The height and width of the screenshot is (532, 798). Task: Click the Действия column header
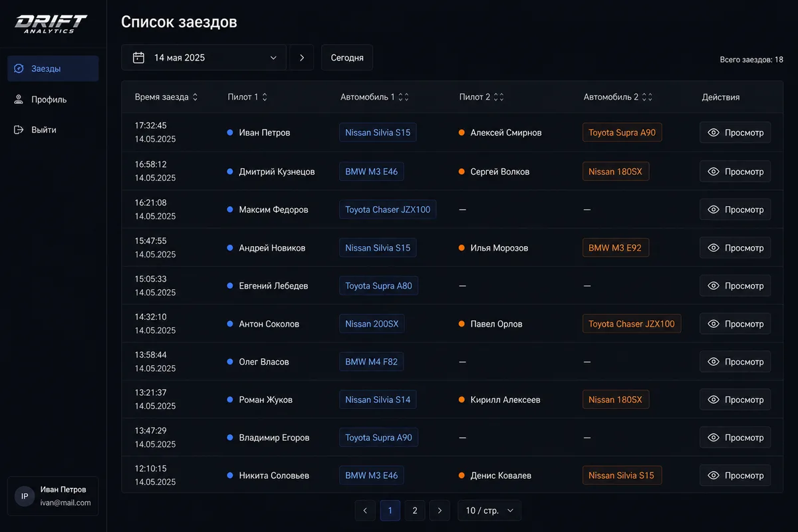721,97
